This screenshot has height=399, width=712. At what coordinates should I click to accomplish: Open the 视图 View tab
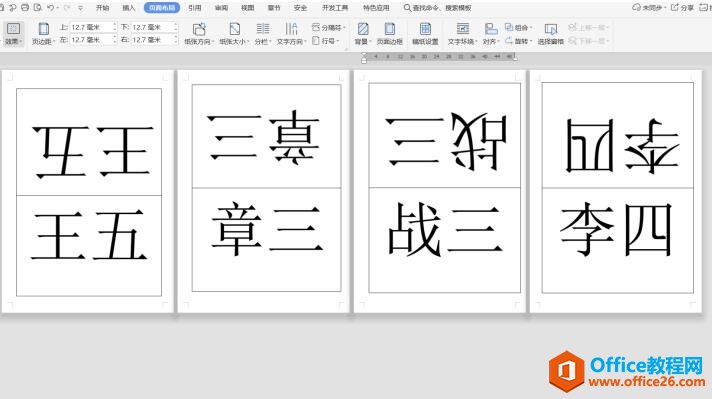(x=247, y=8)
